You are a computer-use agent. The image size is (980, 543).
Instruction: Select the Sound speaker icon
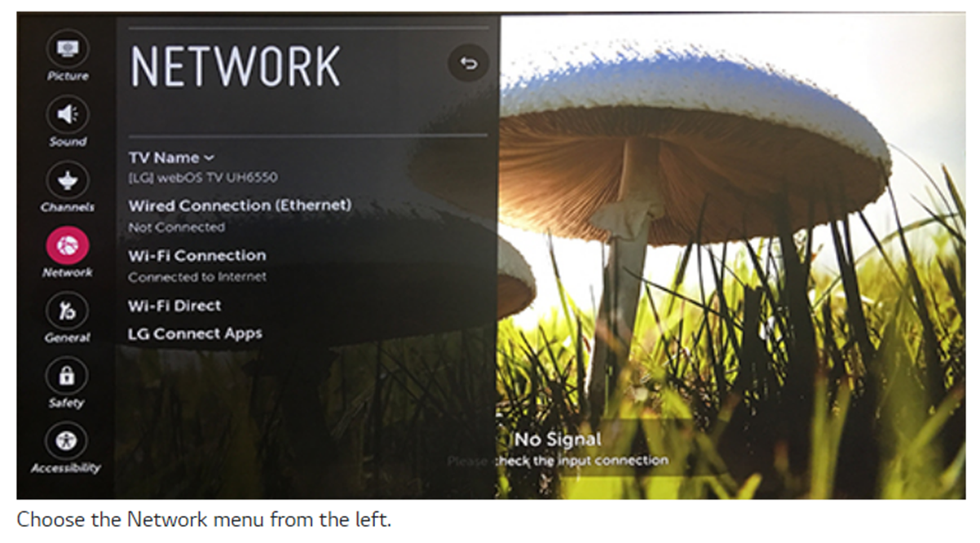[x=67, y=114]
